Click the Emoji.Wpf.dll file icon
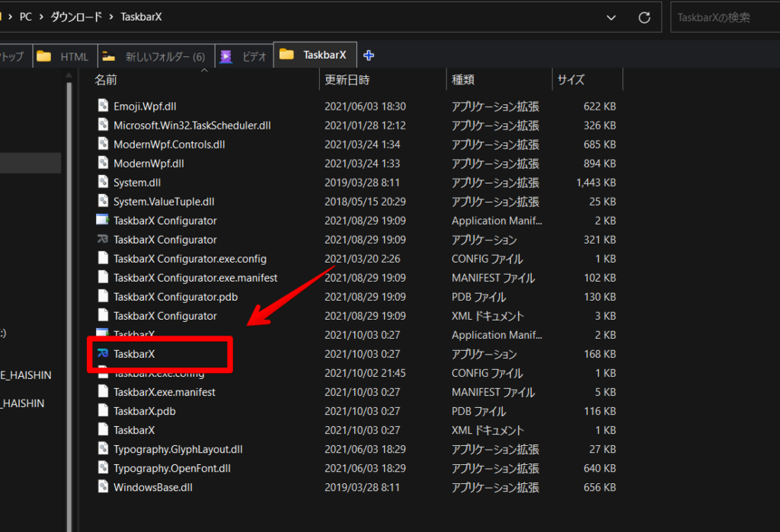 [x=103, y=105]
